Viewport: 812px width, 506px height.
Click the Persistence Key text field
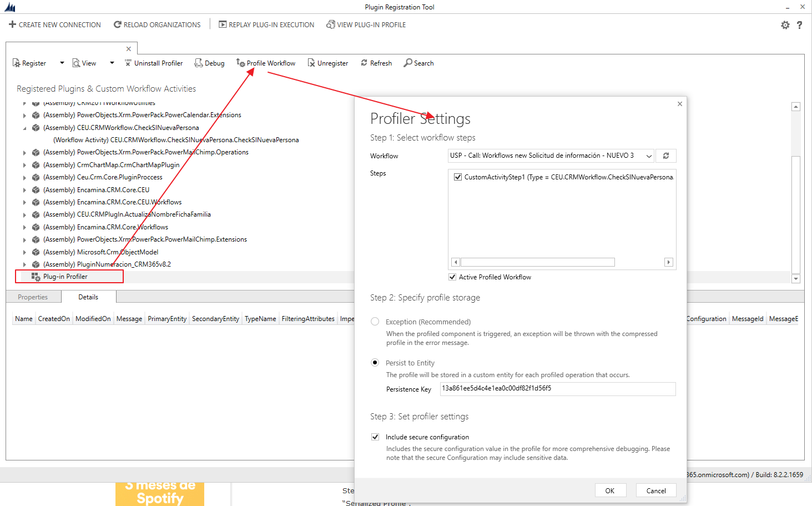click(558, 389)
